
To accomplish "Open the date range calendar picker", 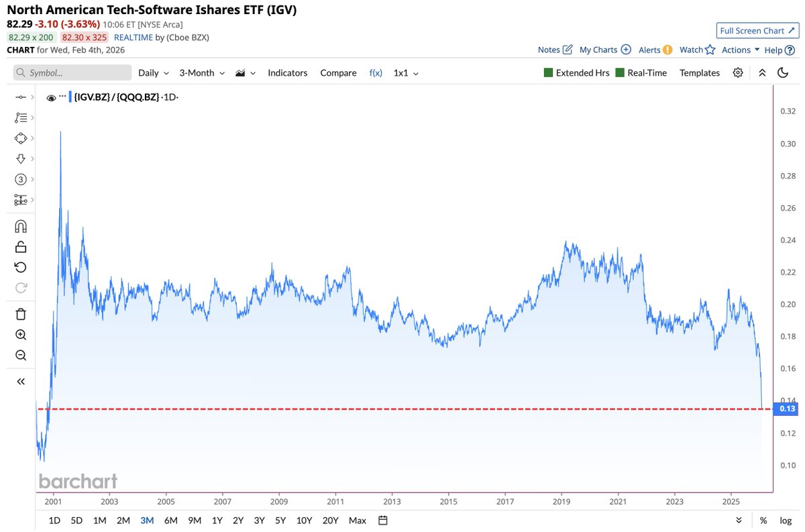I will click(x=382, y=520).
